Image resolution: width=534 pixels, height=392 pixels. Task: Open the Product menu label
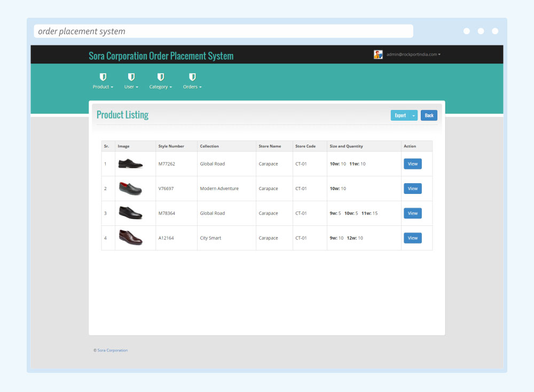(103, 87)
